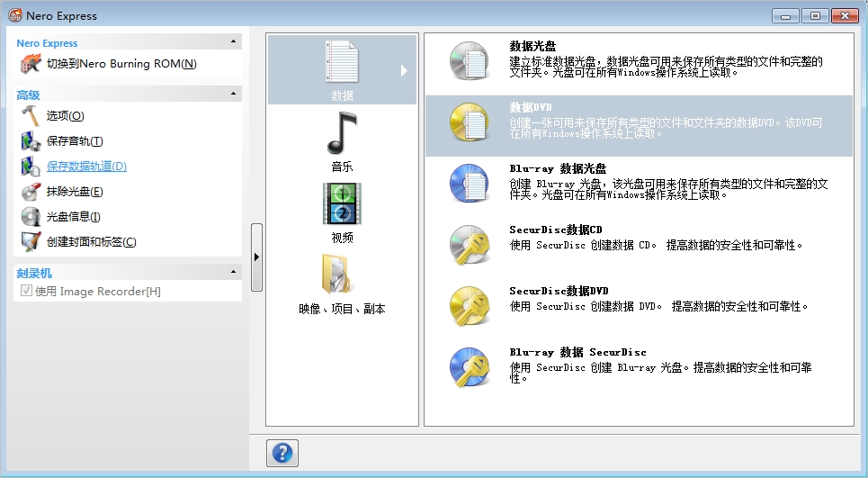Viewport: 868px width, 478px height.
Task: Choose the 数据光盘 title text
Action: [532, 47]
